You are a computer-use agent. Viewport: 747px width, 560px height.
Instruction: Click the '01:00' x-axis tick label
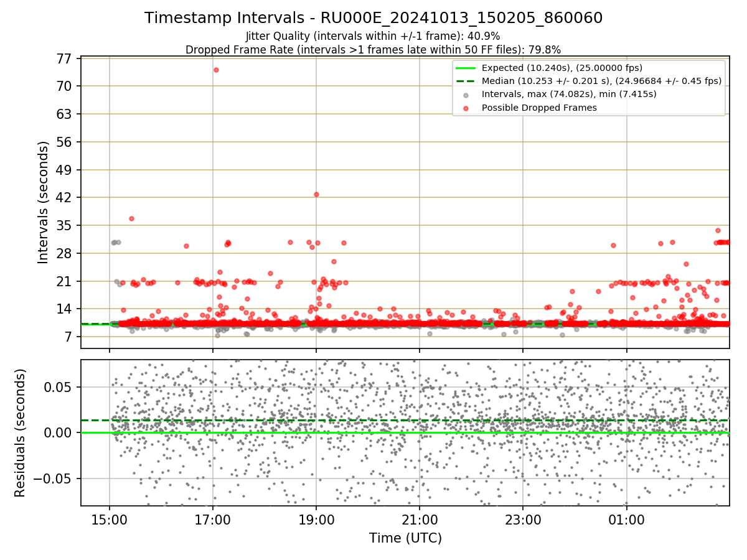tap(626, 520)
